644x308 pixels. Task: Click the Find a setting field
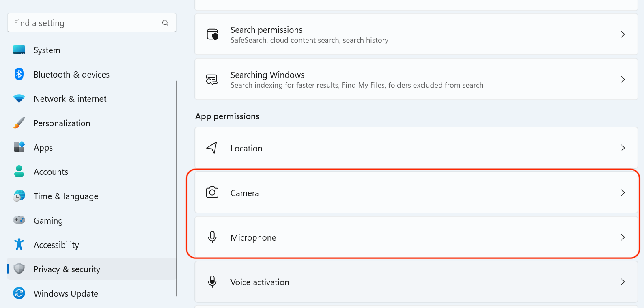pyautogui.click(x=92, y=23)
